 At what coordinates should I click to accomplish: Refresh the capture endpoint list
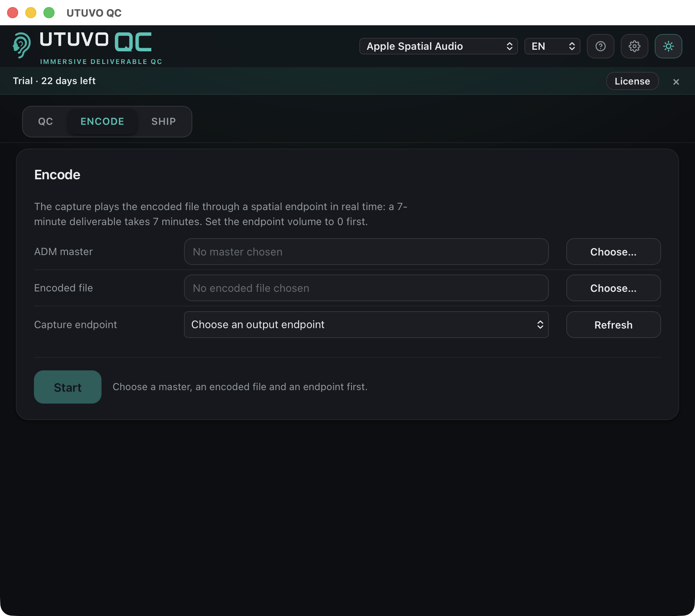(x=613, y=325)
